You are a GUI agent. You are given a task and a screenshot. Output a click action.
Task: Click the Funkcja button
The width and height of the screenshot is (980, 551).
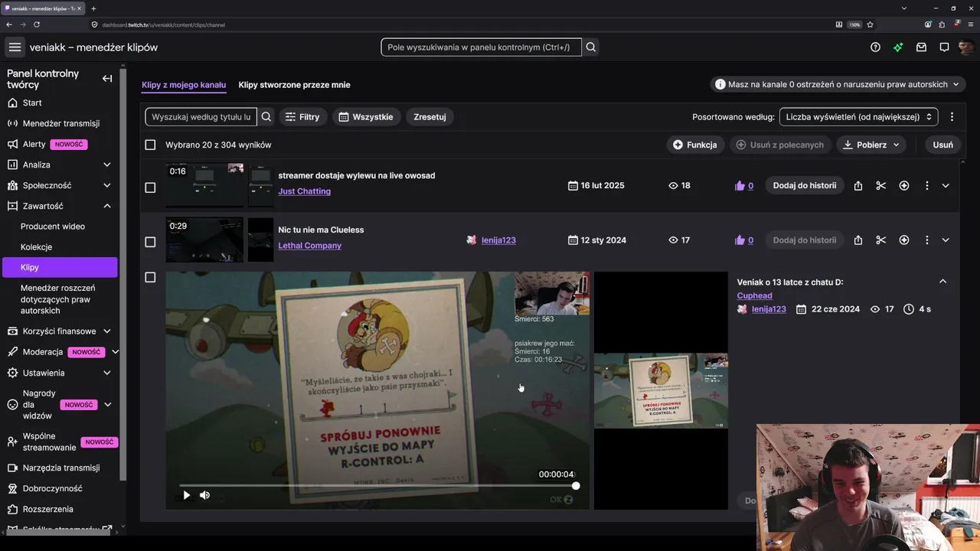tap(695, 145)
